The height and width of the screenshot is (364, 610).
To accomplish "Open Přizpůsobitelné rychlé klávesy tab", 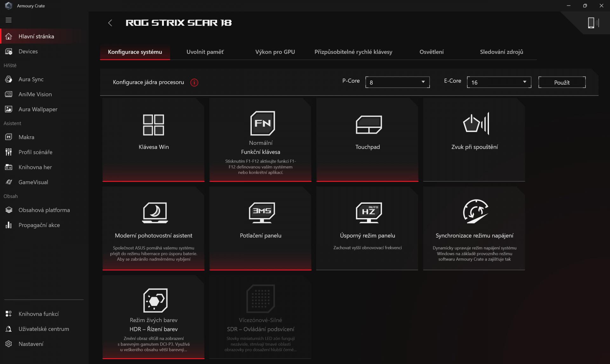I will [x=353, y=52].
